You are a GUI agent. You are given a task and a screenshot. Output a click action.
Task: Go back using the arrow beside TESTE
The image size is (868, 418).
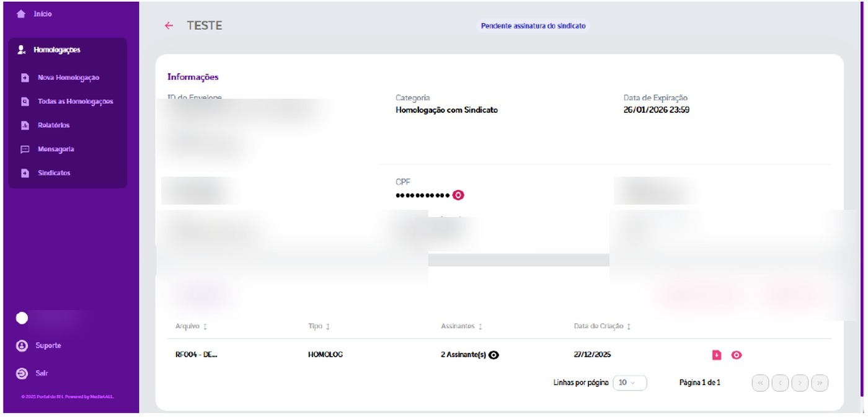[x=169, y=26]
